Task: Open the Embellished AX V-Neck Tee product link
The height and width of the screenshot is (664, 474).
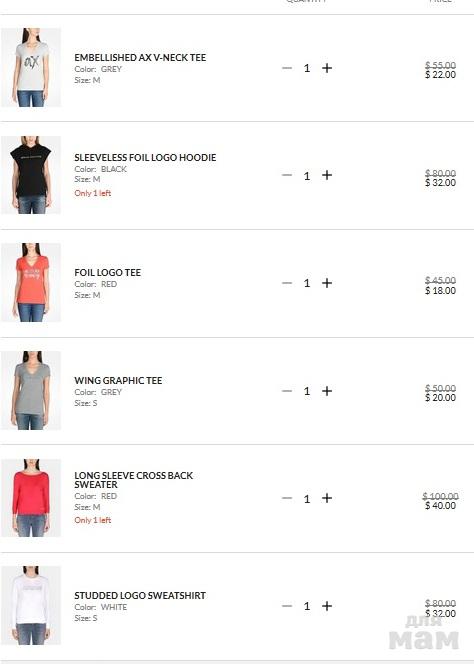Action: pos(140,58)
